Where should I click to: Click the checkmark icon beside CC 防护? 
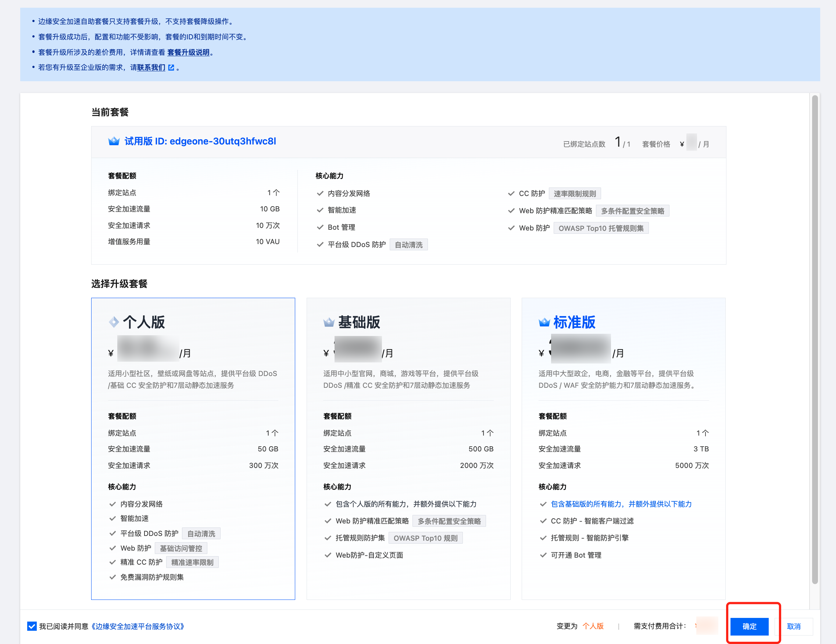click(511, 194)
